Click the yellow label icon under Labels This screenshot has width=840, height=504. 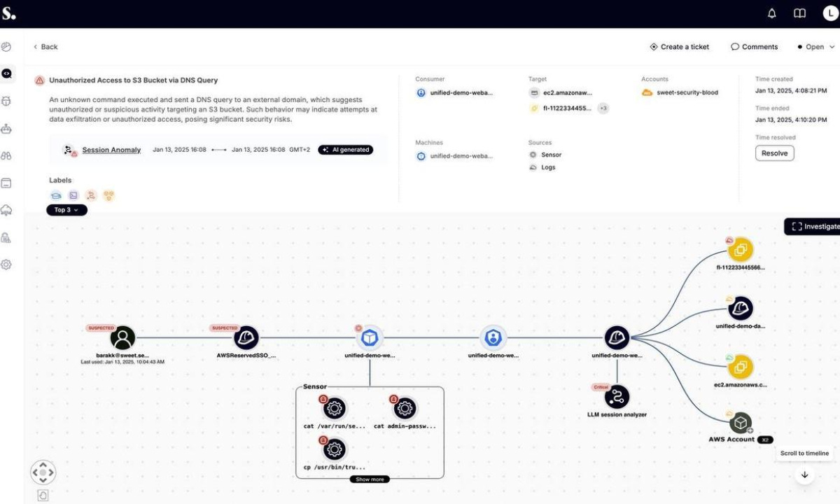pos(108,195)
